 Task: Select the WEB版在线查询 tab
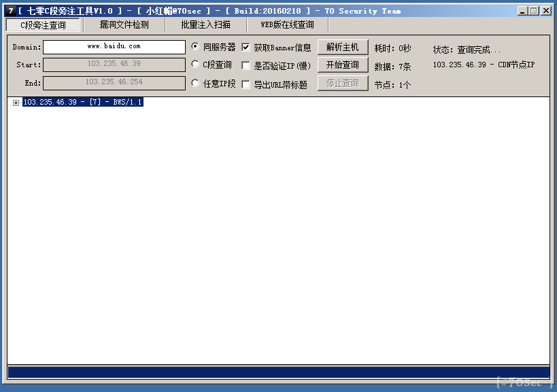click(287, 25)
